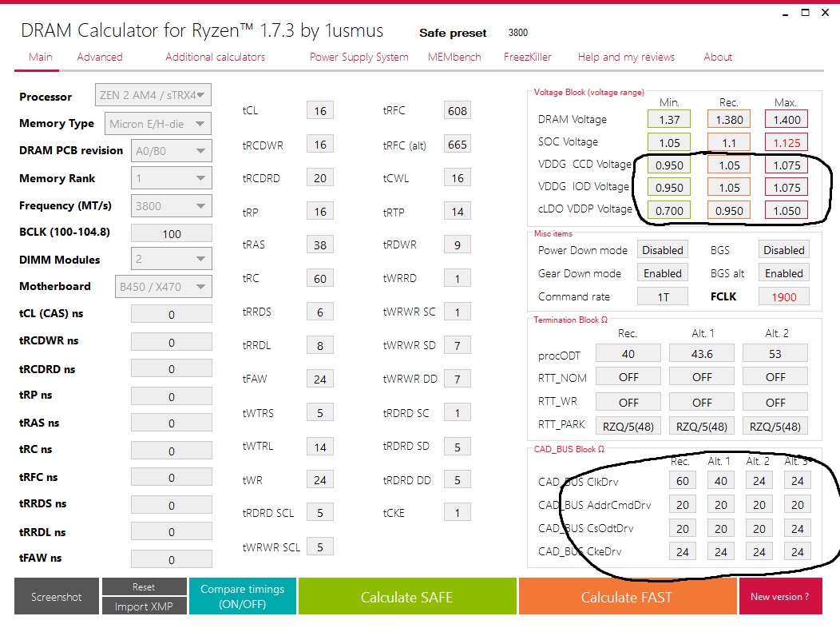Click the DRAM Voltage Rec. value 1.380
Image resolution: width=840 pixels, height=632 pixels.
point(729,120)
